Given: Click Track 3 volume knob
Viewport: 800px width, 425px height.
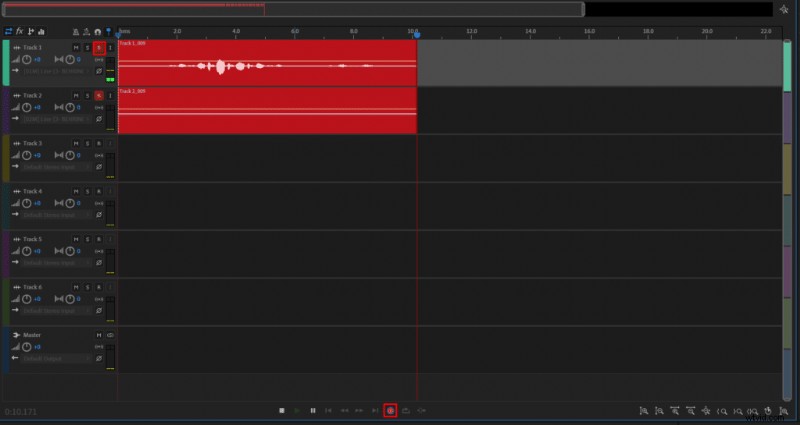Looking at the screenshot, I should 27,156.
